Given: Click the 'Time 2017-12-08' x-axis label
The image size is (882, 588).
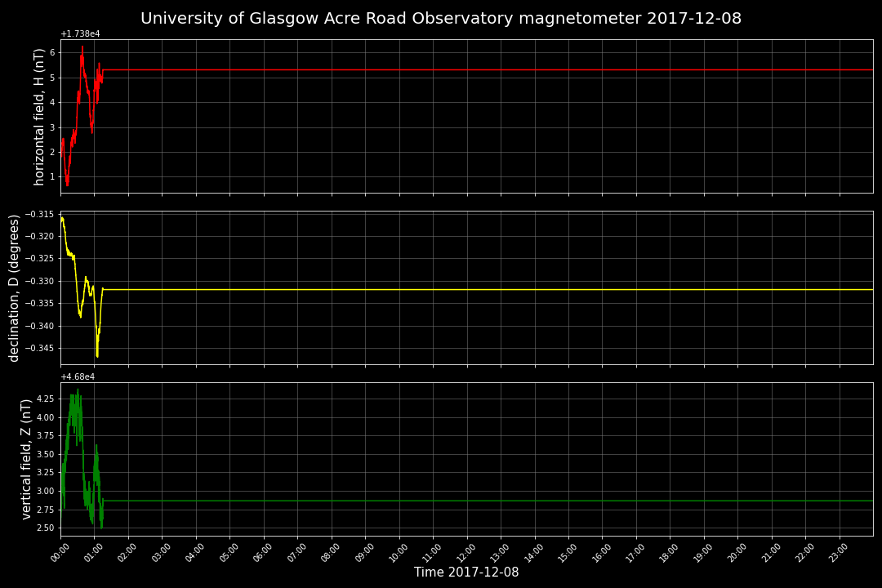Looking at the screenshot, I should coord(466,572).
